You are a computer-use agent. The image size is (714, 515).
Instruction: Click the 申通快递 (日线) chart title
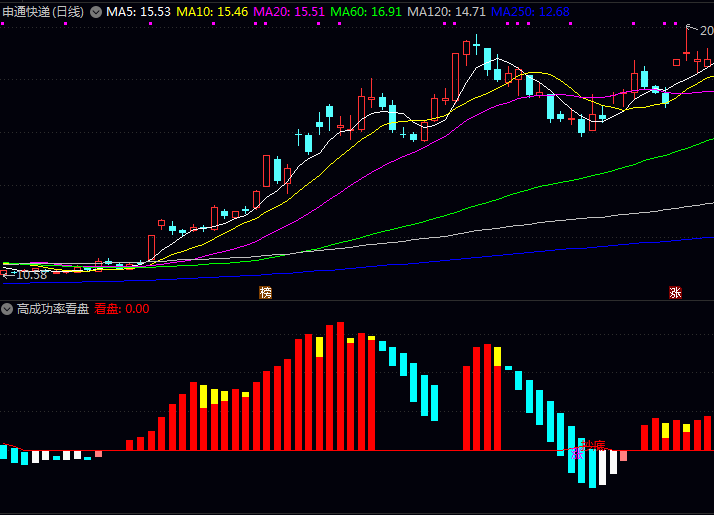43,12
